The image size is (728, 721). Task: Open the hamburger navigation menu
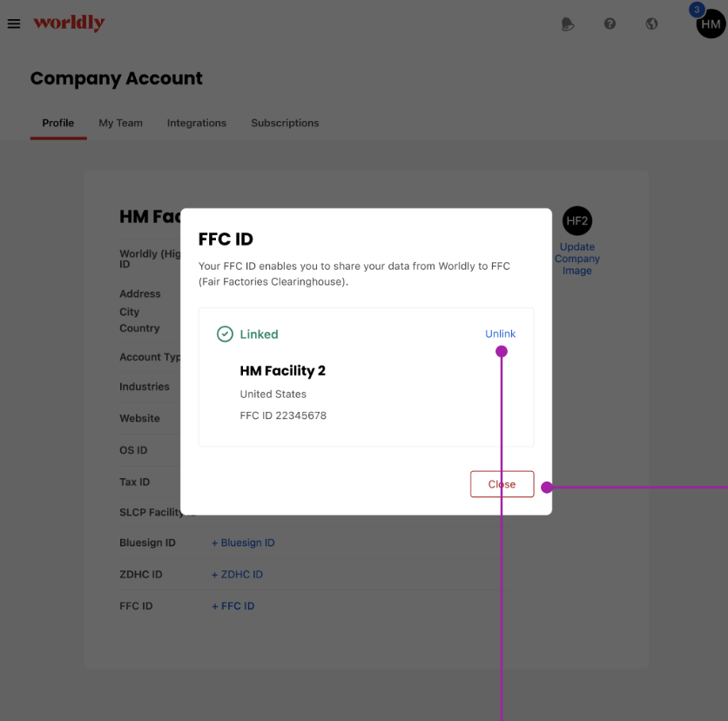pos(14,24)
